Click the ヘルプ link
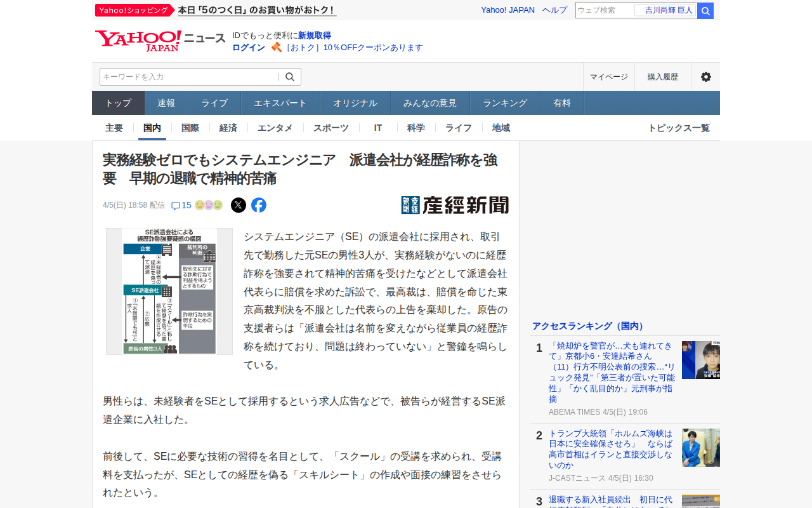This screenshot has width=812, height=508. pyautogui.click(x=554, y=10)
